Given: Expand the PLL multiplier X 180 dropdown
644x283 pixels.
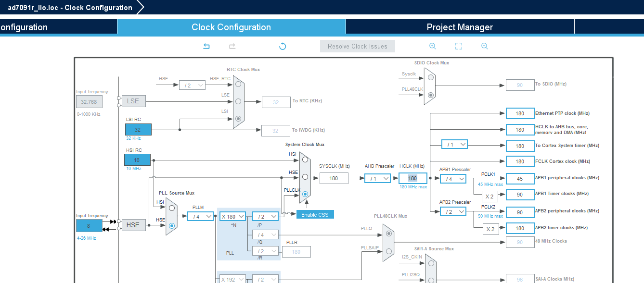Looking at the screenshot, I should click(x=233, y=217).
